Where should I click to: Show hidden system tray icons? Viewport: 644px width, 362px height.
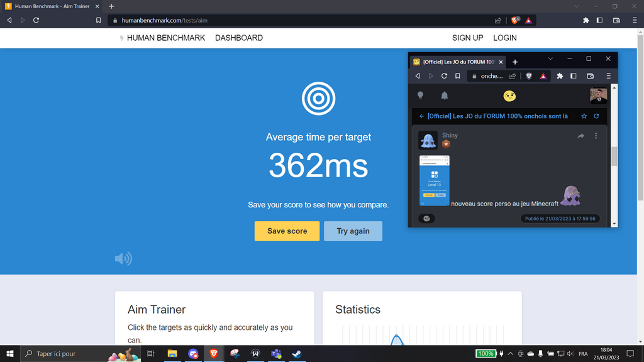click(510, 354)
